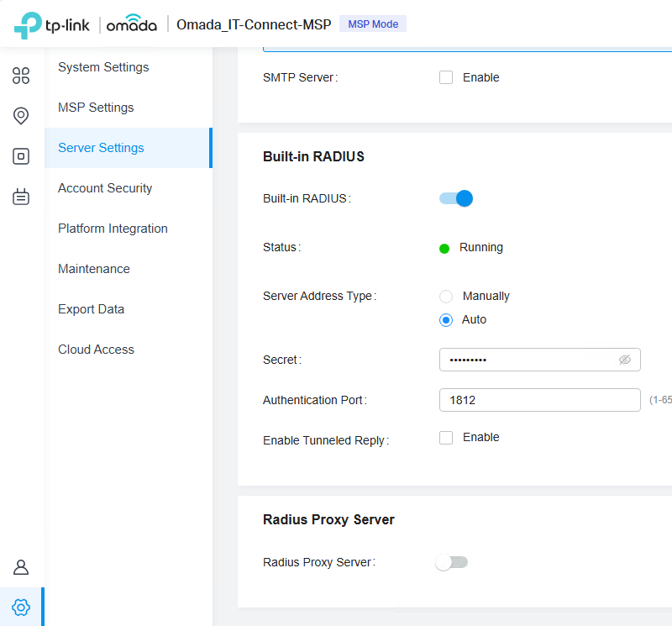Open the Dashboard icon in the left sidebar
The image size is (672, 626).
tap(20, 76)
